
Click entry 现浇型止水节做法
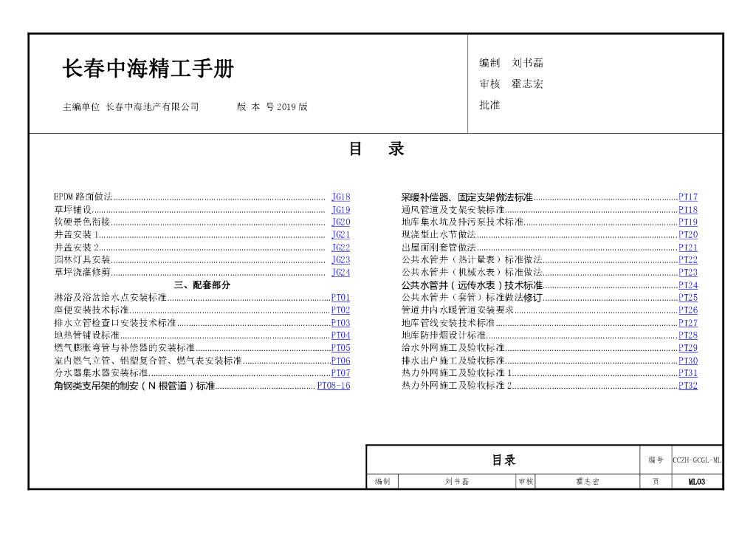tap(439, 234)
